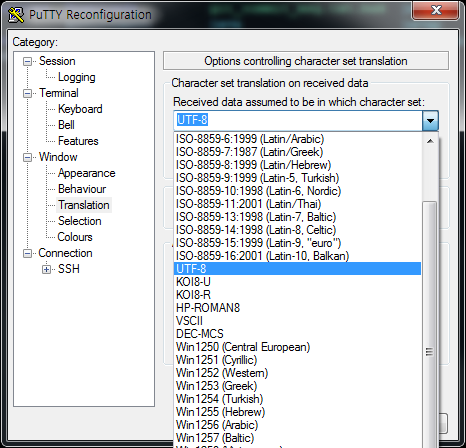This screenshot has height=448, width=466.
Task: Open Features settings category
Action: pyautogui.click(x=78, y=141)
